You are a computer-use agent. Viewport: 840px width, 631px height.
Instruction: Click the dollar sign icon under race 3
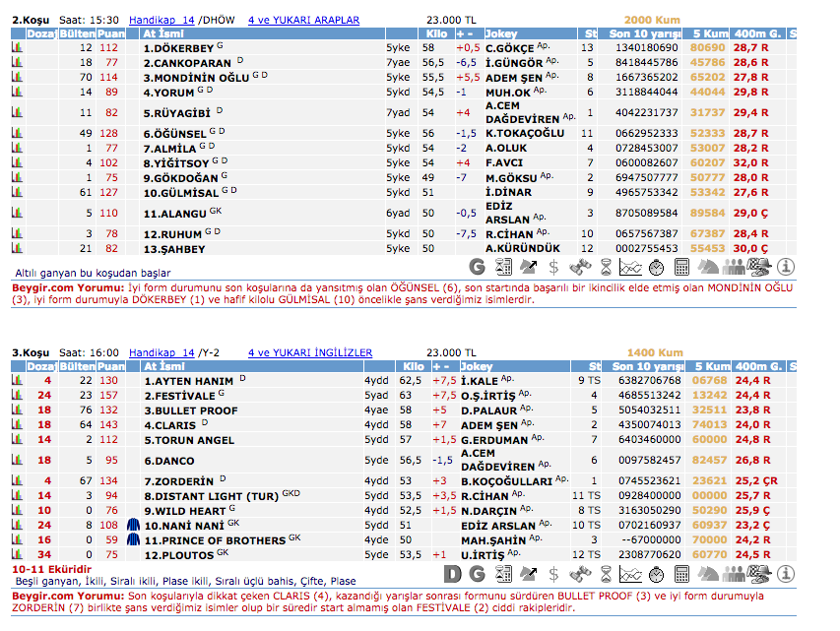tap(553, 574)
